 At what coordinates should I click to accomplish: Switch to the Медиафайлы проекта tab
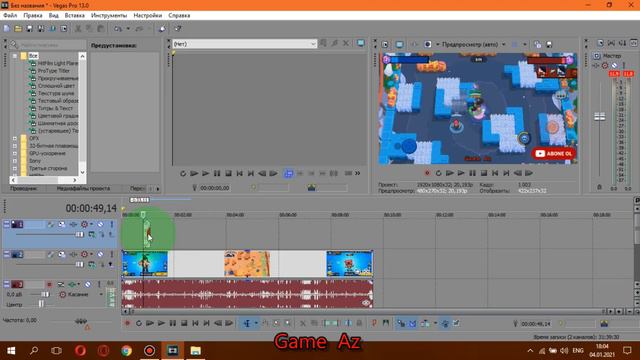pos(83,189)
